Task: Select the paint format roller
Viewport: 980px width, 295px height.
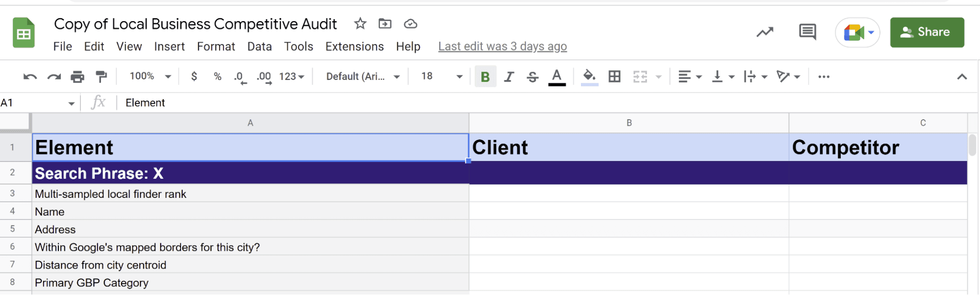Action: pyautogui.click(x=101, y=77)
